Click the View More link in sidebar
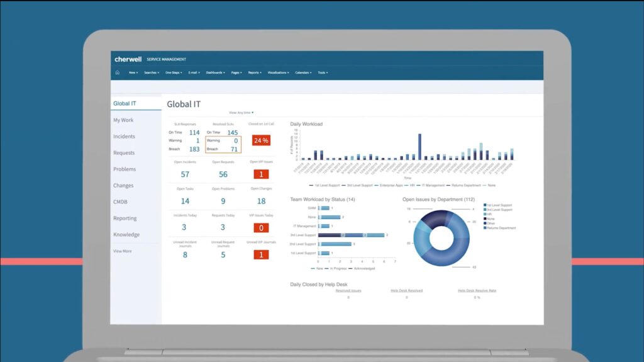Image resolution: width=644 pixels, height=362 pixels. point(122,251)
